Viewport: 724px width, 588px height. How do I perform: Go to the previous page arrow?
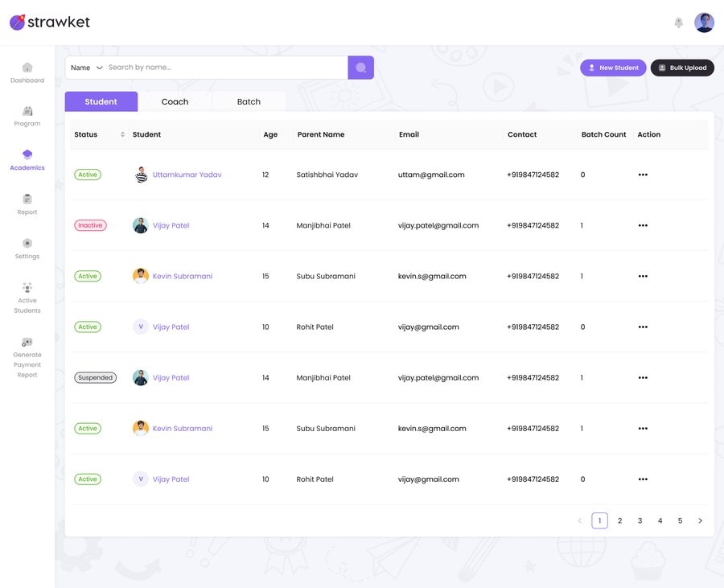coord(579,520)
